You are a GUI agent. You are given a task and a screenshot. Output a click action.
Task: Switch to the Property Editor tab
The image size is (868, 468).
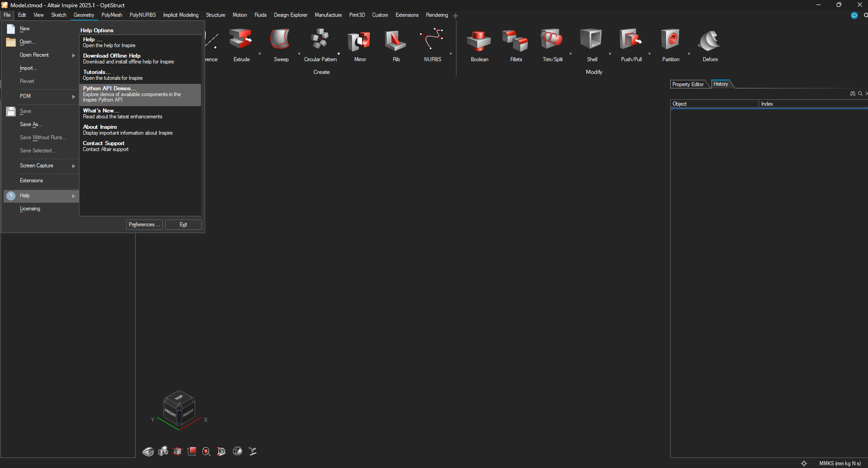(688, 84)
